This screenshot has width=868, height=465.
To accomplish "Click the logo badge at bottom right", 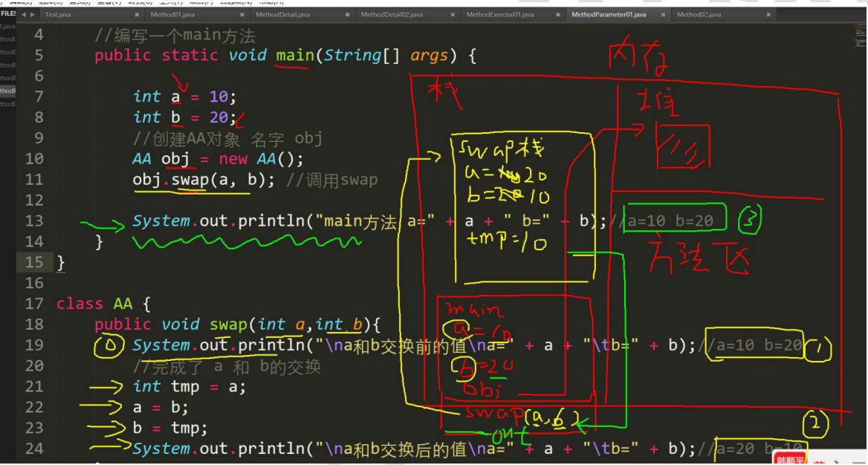I will [790, 456].
